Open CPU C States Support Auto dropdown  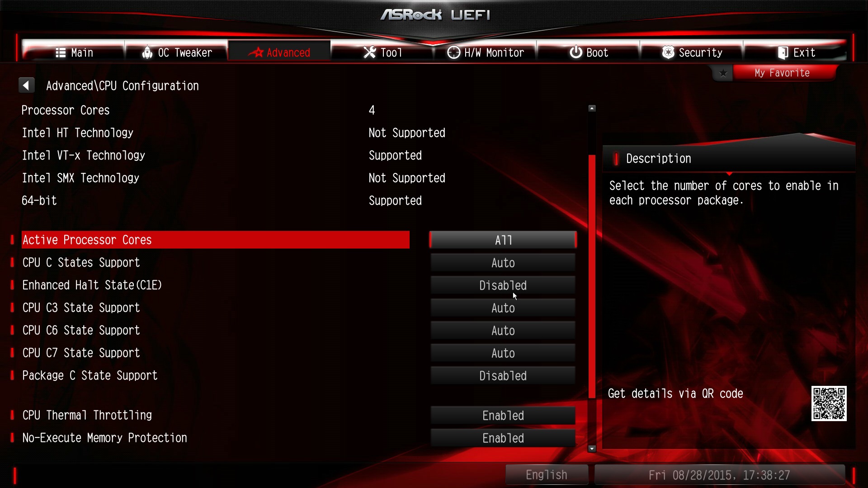(503, 263)
